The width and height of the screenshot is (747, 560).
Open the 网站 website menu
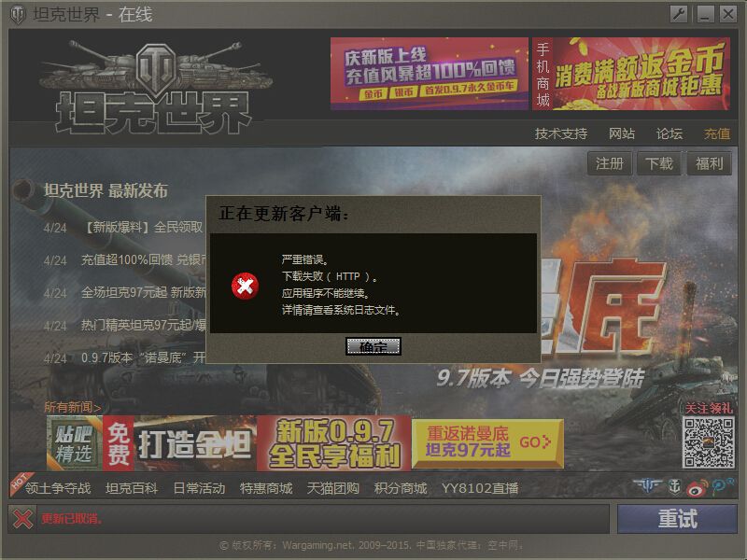[622, 133]
